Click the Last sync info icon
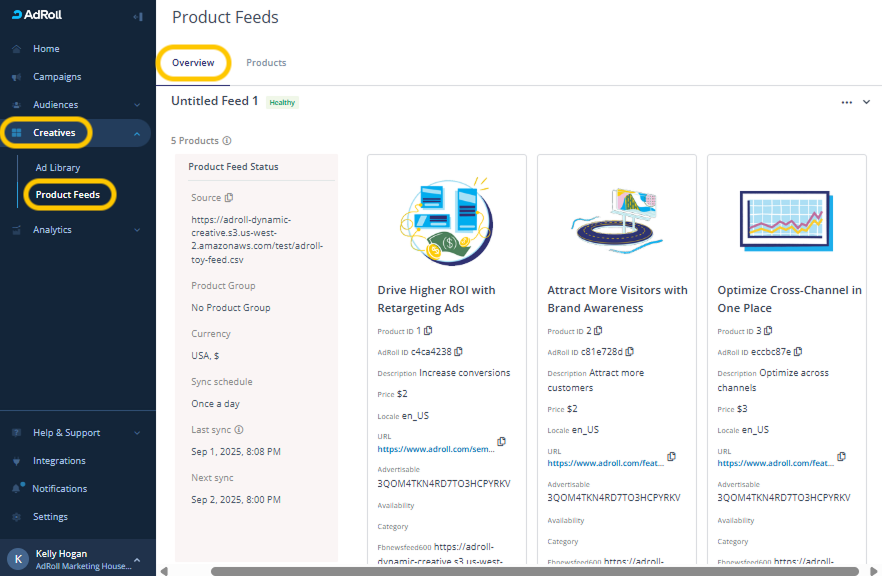The image size is (882, 576). tap(239, 430)
